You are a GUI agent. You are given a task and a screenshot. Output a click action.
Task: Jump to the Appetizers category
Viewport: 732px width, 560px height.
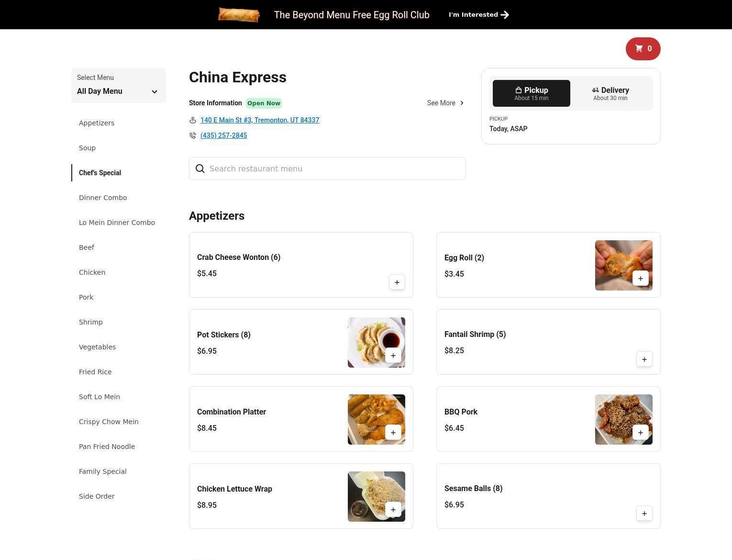click(97, 123)
